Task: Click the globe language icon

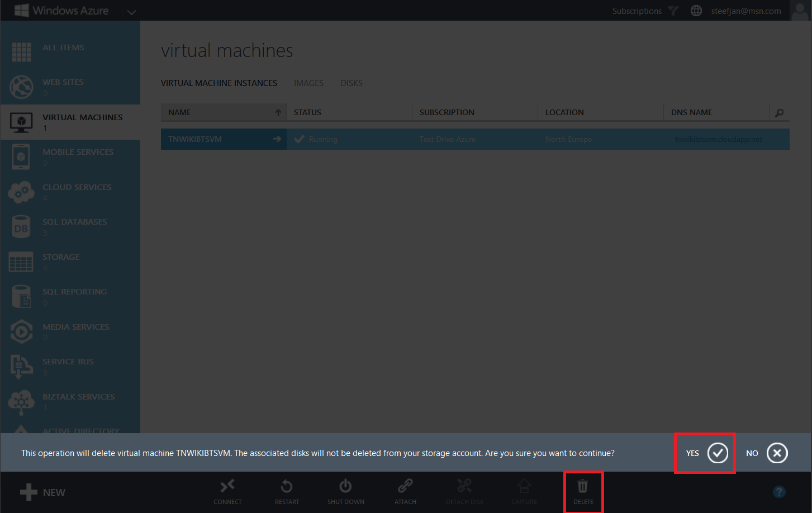Action: (696, 11)
